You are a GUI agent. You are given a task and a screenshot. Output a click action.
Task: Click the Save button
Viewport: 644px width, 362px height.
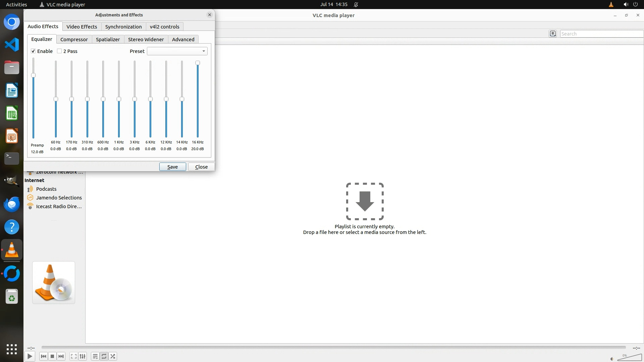pos(172,167)
